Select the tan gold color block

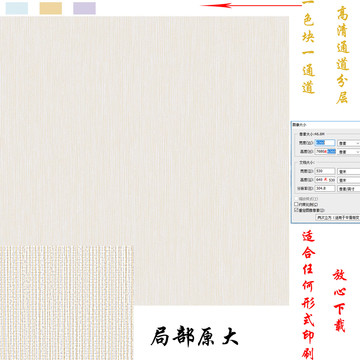pos(51,8)
